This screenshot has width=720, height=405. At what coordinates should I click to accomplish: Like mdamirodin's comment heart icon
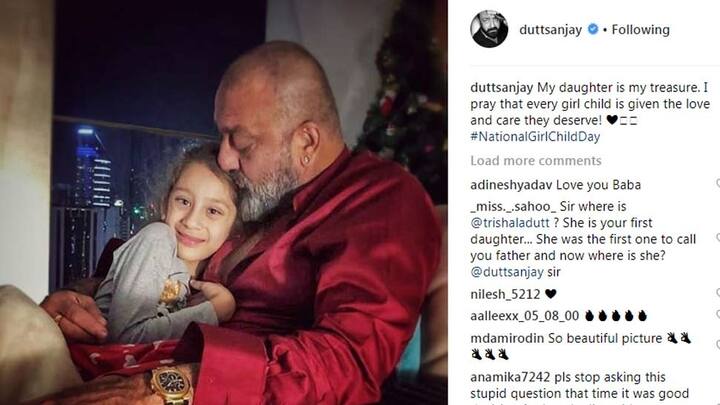coord(718,344)
